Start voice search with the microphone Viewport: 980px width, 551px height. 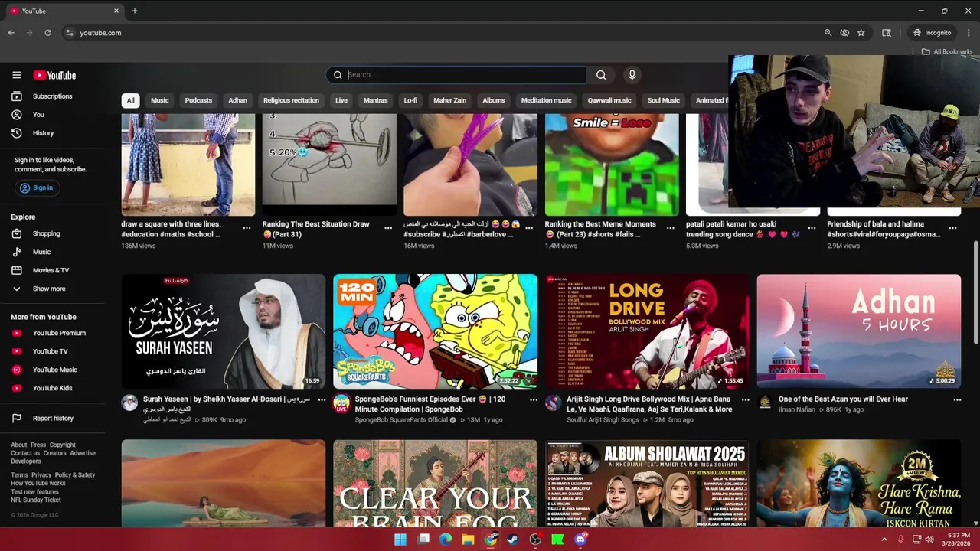coord(632,75)
